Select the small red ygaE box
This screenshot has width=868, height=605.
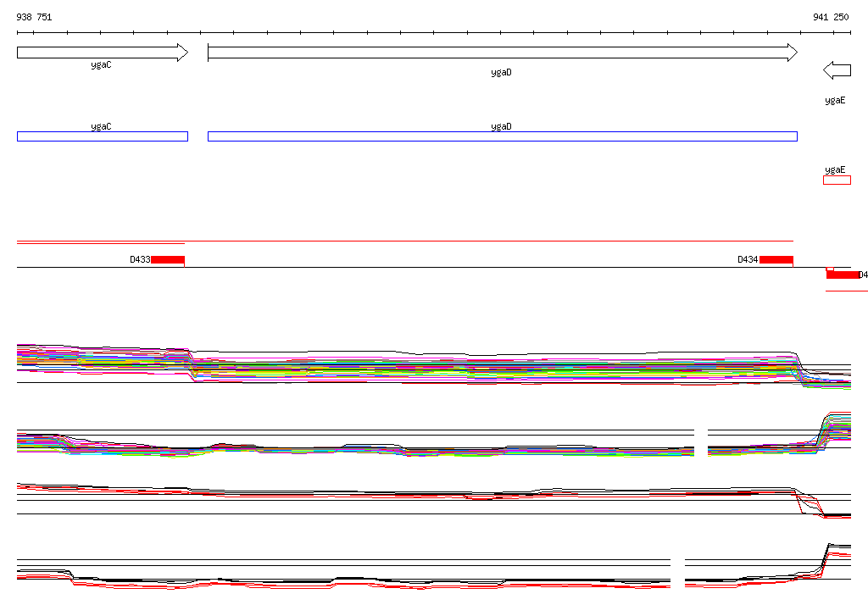[837, 180]
